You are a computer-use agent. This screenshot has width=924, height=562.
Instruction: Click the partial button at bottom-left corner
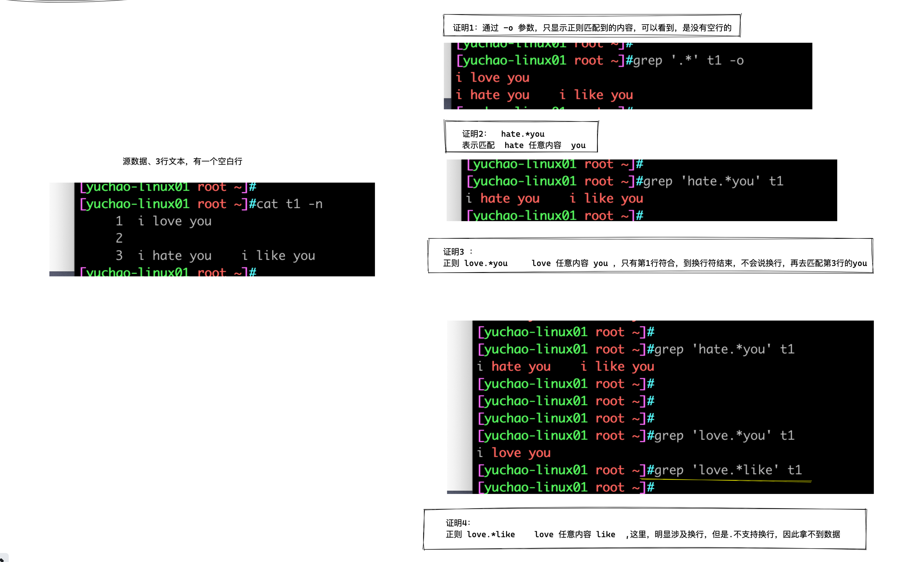click(x=3, y=558)
